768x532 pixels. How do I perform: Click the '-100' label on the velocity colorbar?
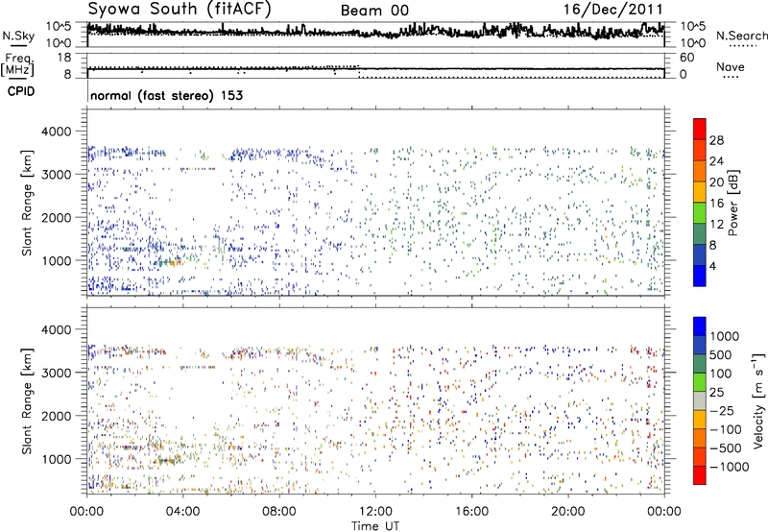click(726, 429)
